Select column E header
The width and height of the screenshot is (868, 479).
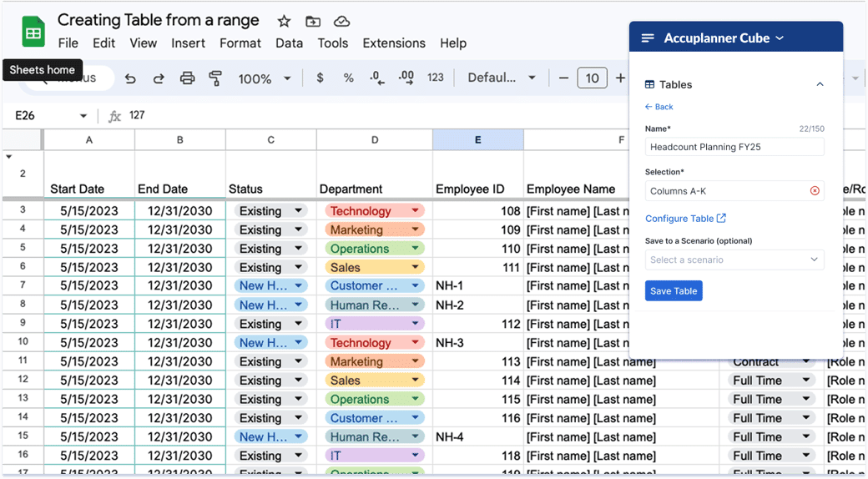(x=477, y=140)
